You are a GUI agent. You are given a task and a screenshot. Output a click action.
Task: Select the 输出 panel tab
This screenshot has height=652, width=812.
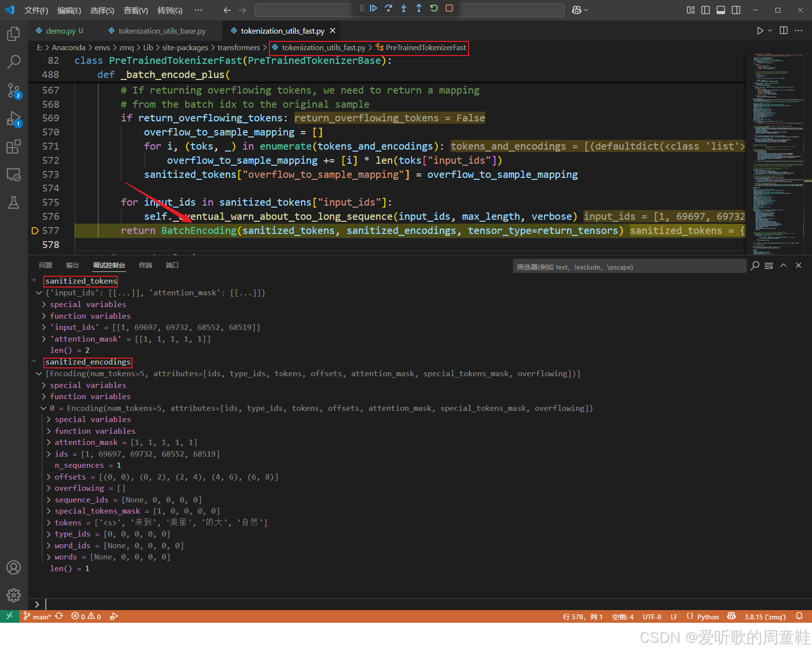(x=73, y=265)
